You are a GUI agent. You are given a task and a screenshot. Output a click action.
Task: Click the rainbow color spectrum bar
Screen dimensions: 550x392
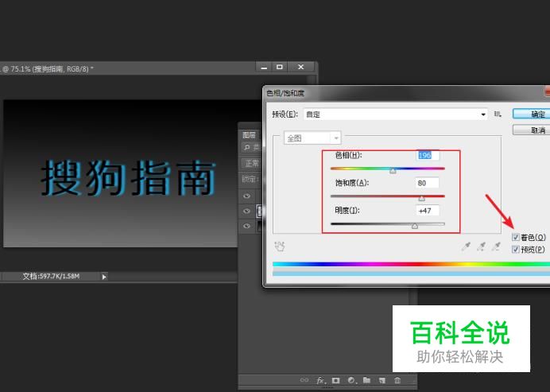[411, 264]
